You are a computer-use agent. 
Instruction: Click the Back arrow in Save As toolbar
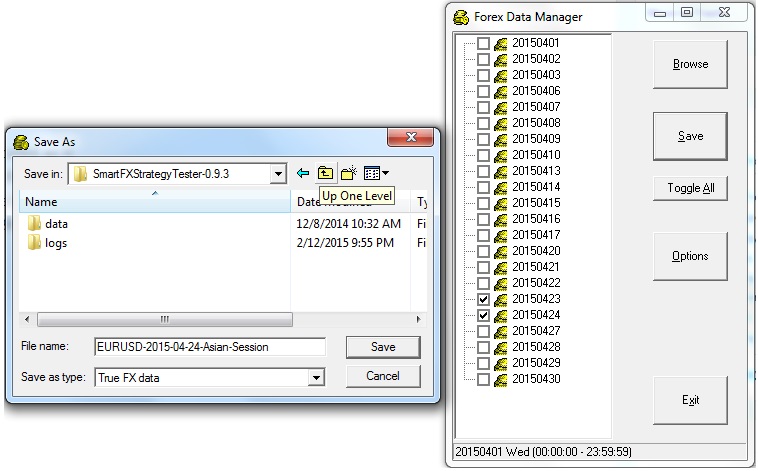tap(303, 173)
